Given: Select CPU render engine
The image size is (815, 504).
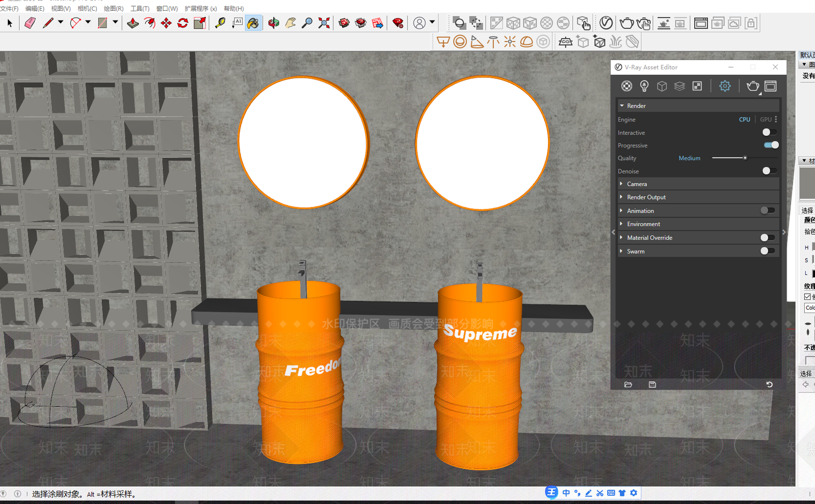Looking at the screenshot, I should click(x=745, y=120).
